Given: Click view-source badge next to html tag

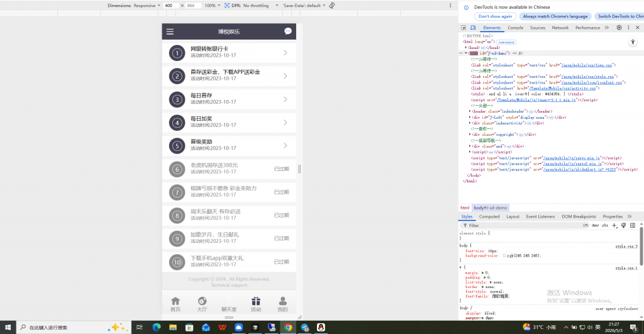Looking at the screenshot, I should click(x=506, y=42).
